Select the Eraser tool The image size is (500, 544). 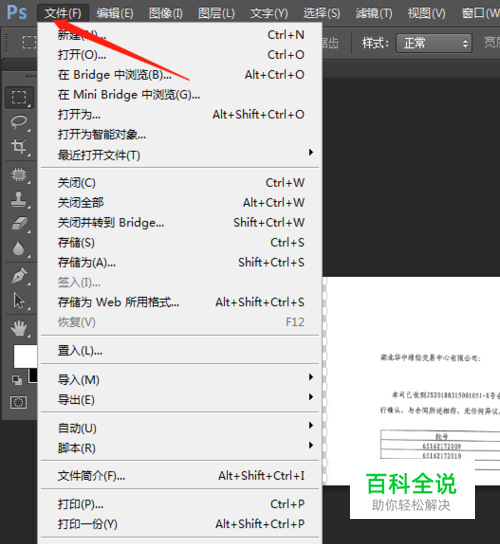click(19, 224)
